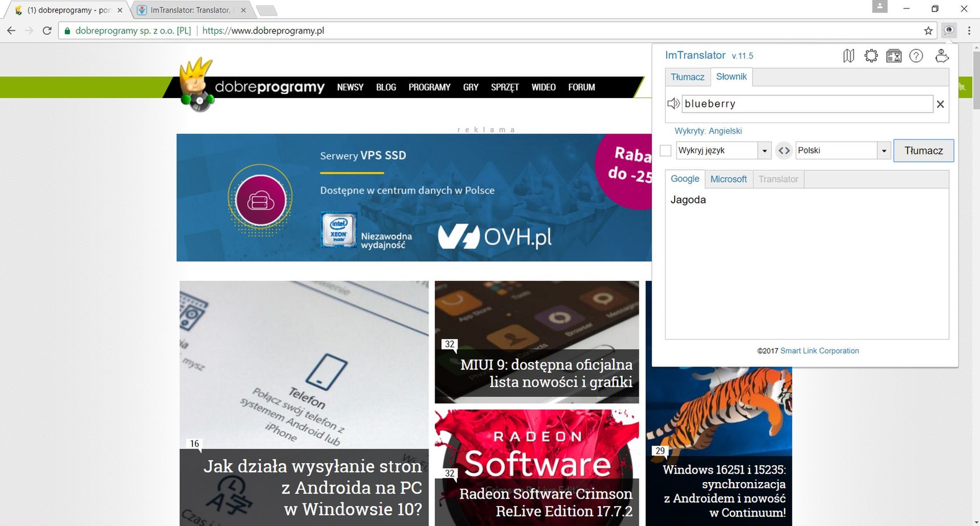Bookmark this page with the star icon
The image size is (980, 526).
(928, 31)
